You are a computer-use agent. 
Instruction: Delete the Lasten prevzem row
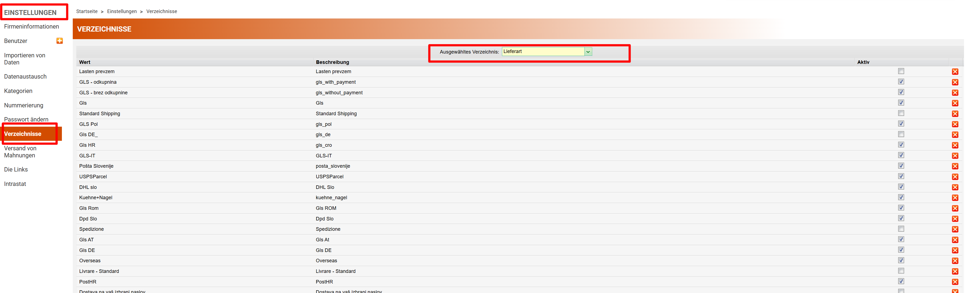point(955,72)
